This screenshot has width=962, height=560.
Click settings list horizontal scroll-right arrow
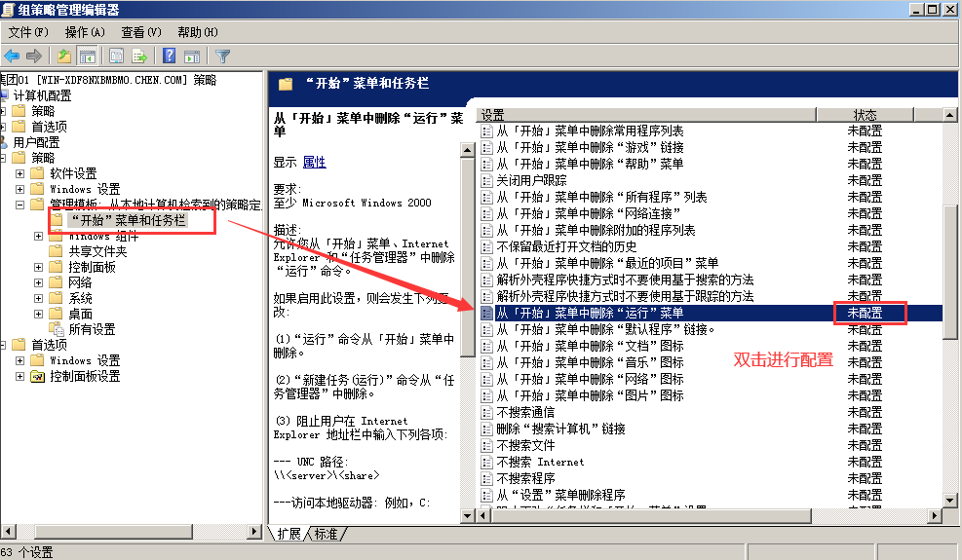coord(935,516)
